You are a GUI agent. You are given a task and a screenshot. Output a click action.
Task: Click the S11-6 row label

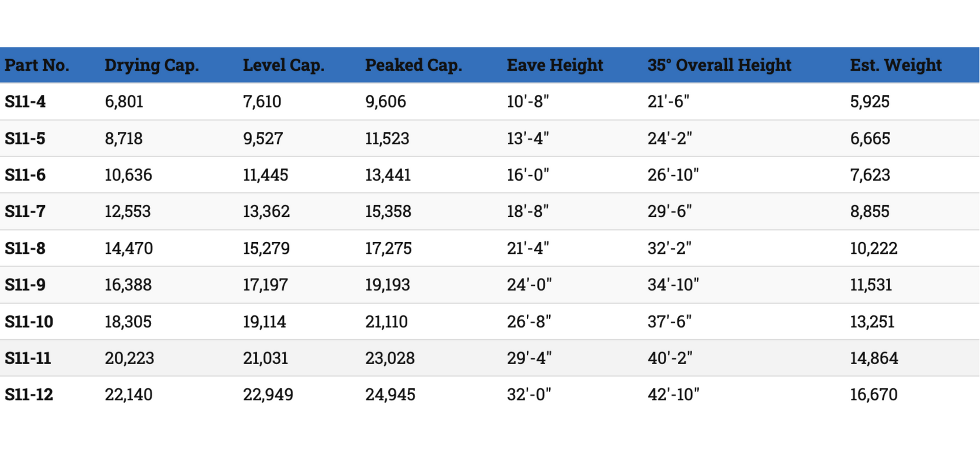coord(25,175)
